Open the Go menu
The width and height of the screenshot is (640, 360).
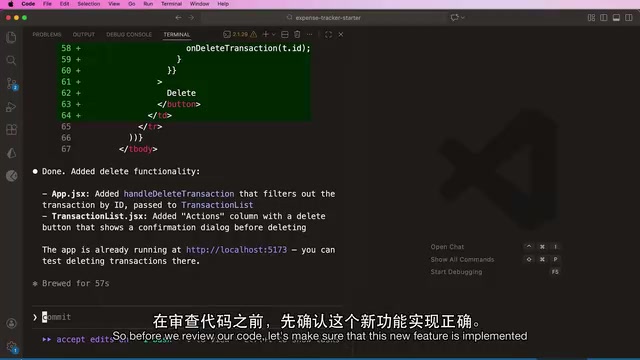tap(131, 4)
